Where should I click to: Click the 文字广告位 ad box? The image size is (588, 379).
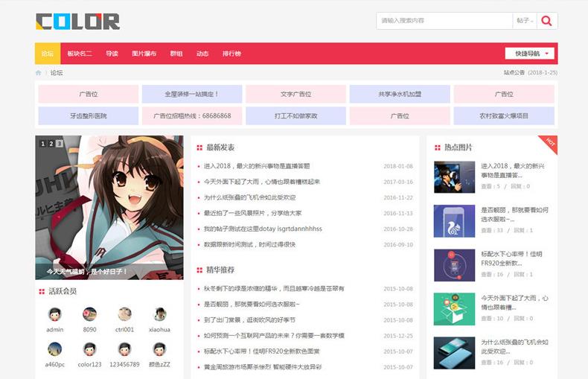(x=296, y=94)
